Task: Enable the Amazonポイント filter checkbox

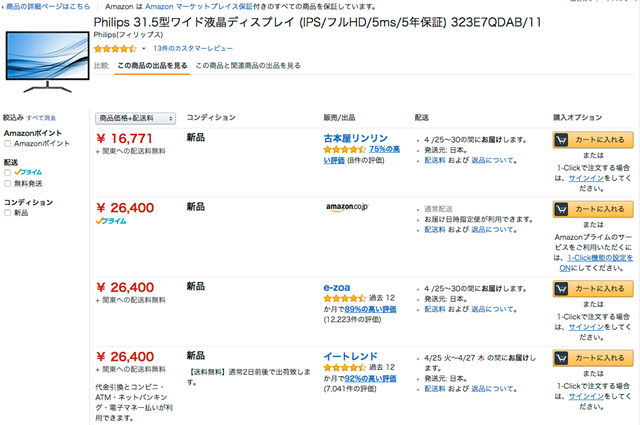Action: tap(8, 144)
